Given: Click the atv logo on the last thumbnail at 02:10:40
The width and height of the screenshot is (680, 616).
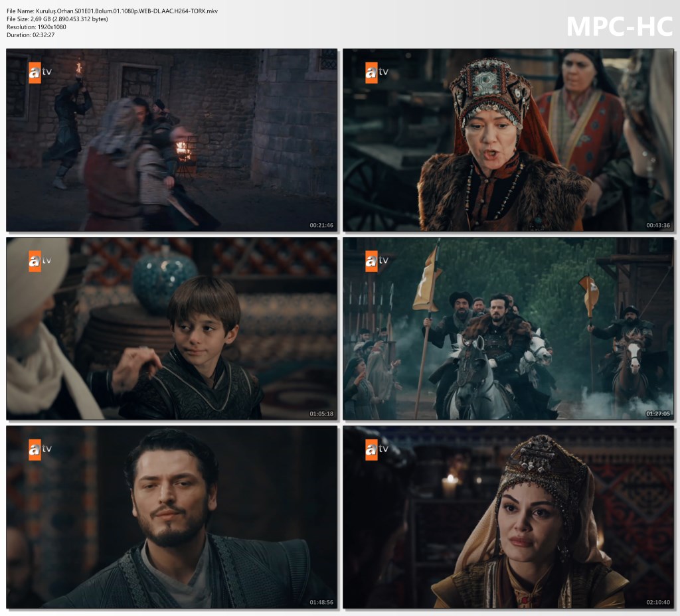Looking at the screenshot, I should (376, 449).
